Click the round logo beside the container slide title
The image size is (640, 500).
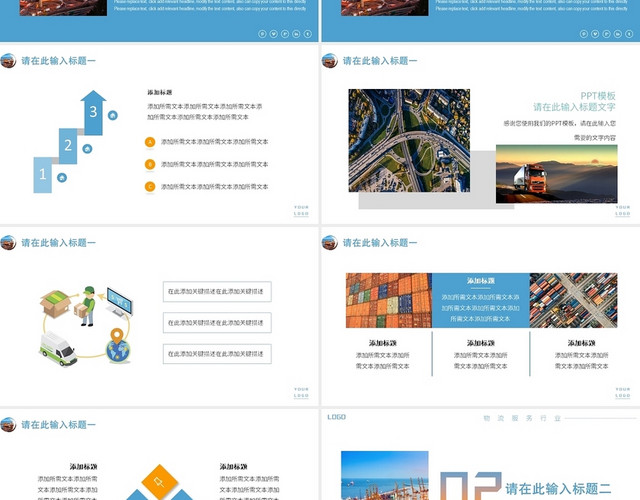pyautogui.click(x=330, y=243)
